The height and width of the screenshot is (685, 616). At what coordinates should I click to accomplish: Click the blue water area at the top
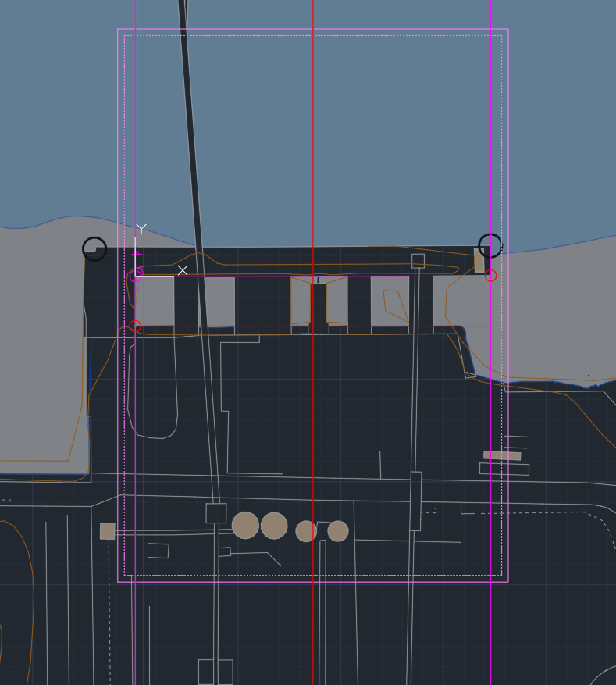(x=312, y=117)
